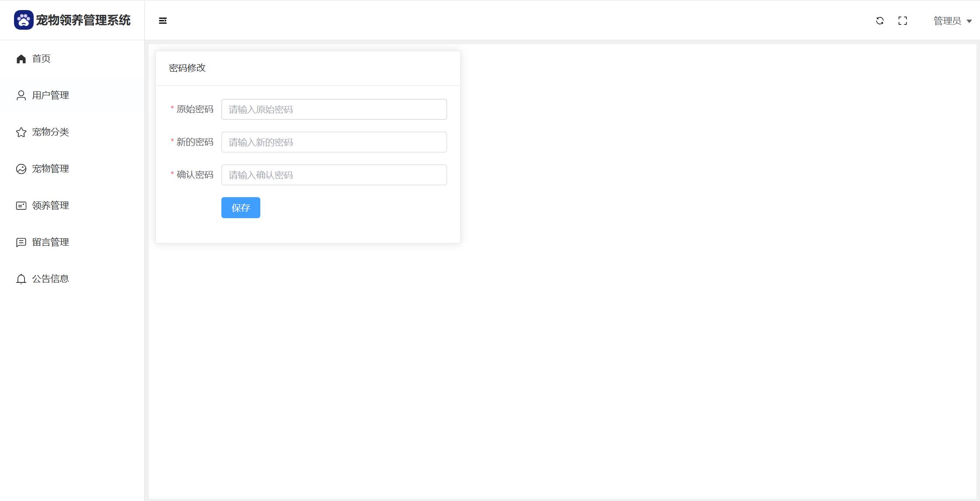The height and width of the screenshot is (501, 980).
Task: Click the card icon beside 领养管理
Action: pos(21,205)
